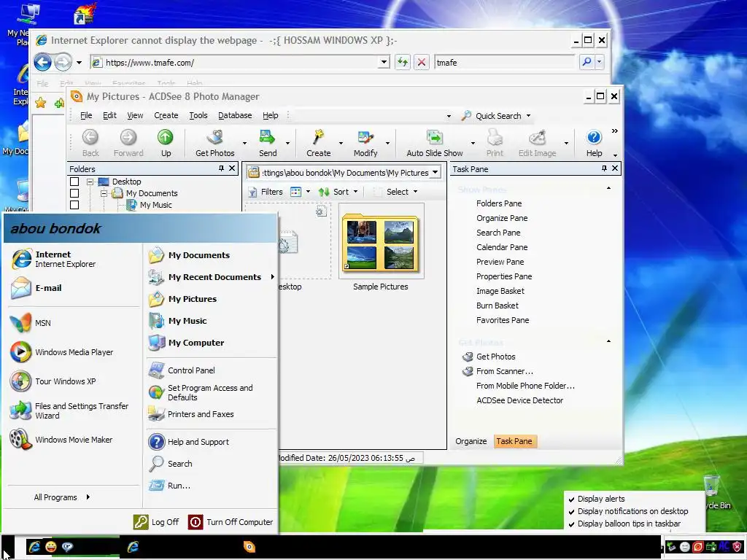Pin the Folders pane
Image resolution: width=747 pixels, height=560 pixels.
tap(221, 168)
